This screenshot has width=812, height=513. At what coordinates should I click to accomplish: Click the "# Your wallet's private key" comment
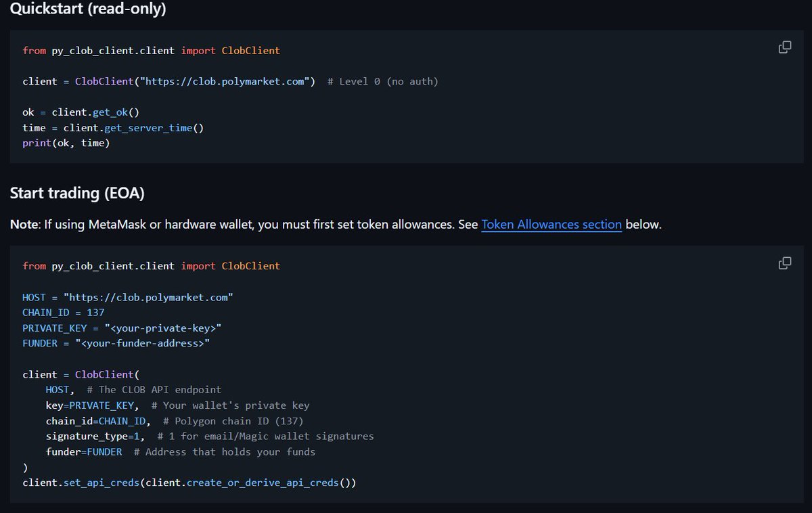coord(231,405)
